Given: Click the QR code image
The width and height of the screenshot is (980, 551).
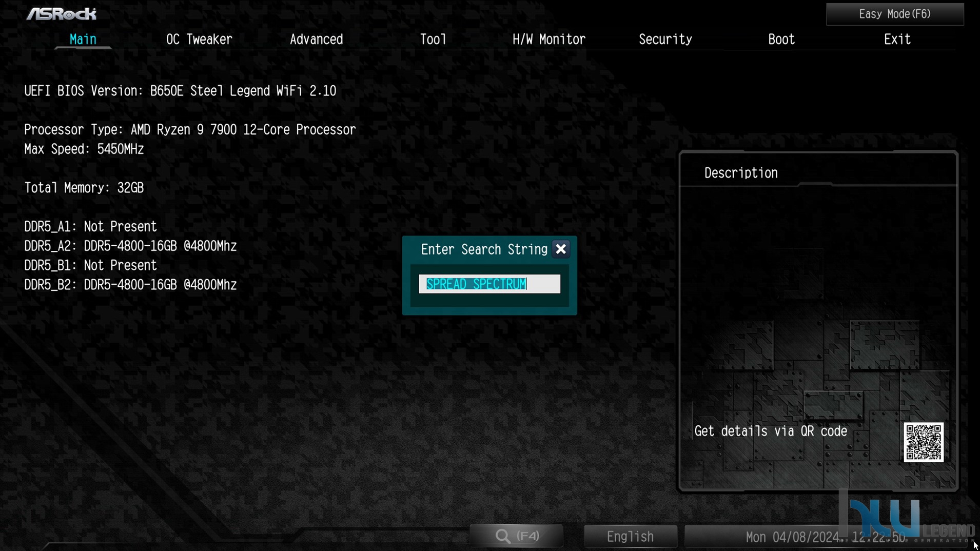Looking at the screenshot, I should (924, 442).
